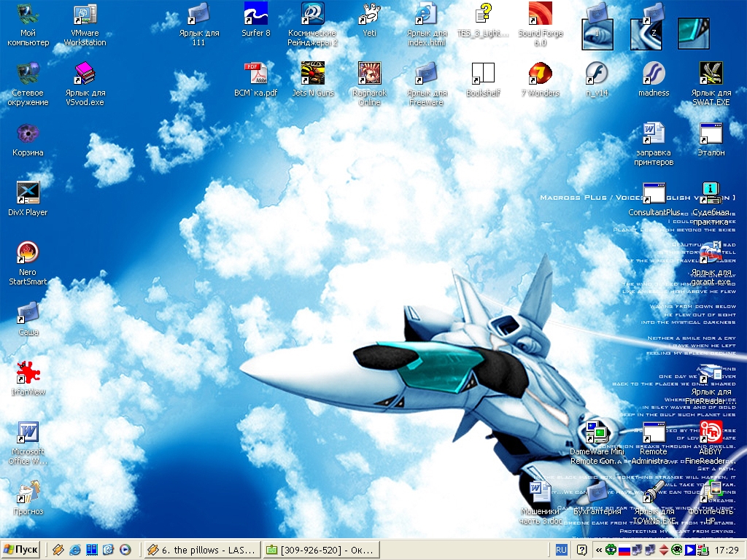Select the unlabeled teal cockpit thumbnail
The height and width of the screenshot is (560, 747).
pyautogui.click(x=694, y=34)
